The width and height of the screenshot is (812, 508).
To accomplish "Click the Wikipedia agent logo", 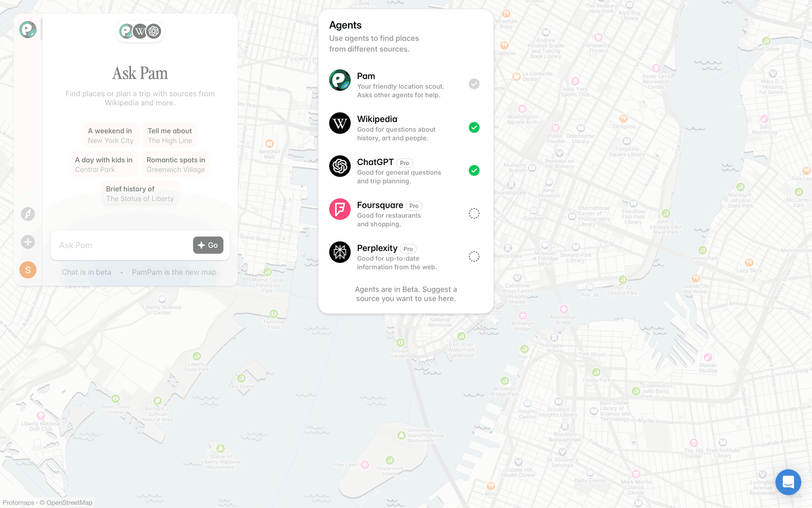I will tap(340, 123).
